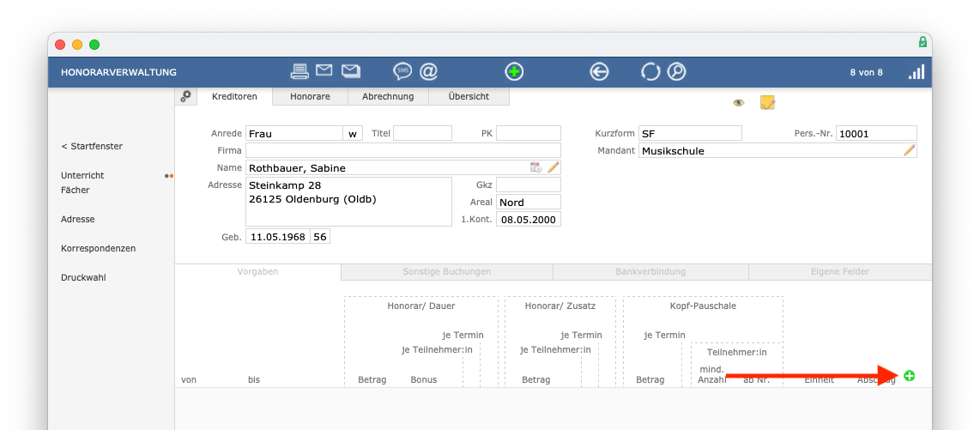The width and height of the screenshot is (980, 430).
Task: Toggle visibility with the eye icon
Action: pyautogui.click(x=738, y=103)
